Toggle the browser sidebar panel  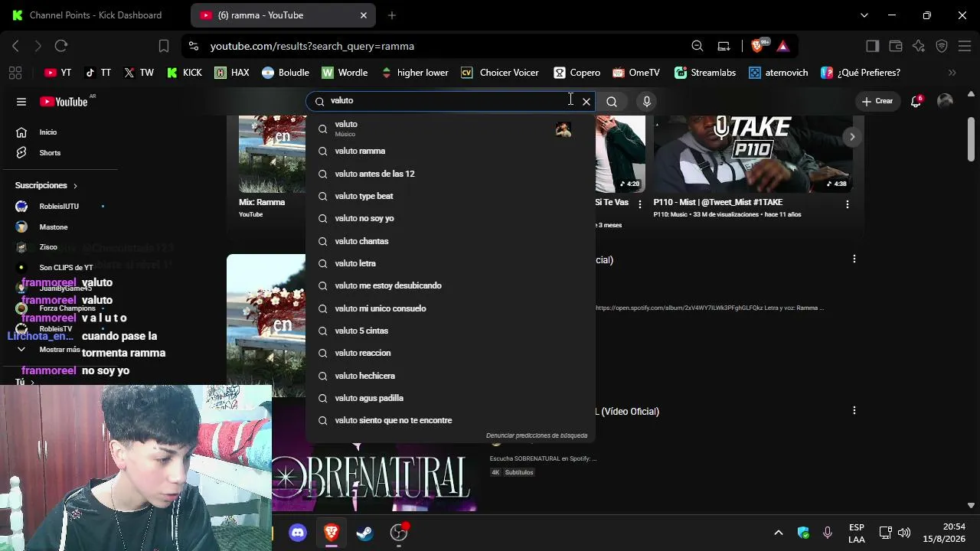coord(872,46)
